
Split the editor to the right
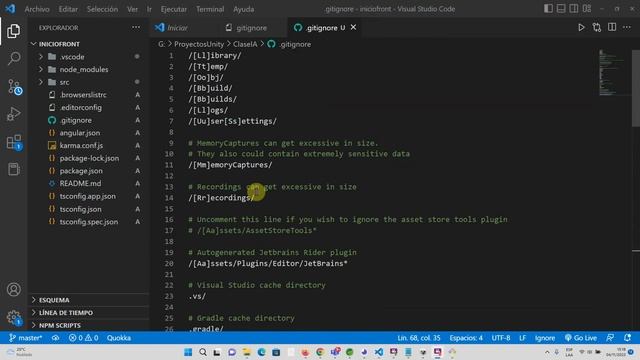click(x=612, y=27)
